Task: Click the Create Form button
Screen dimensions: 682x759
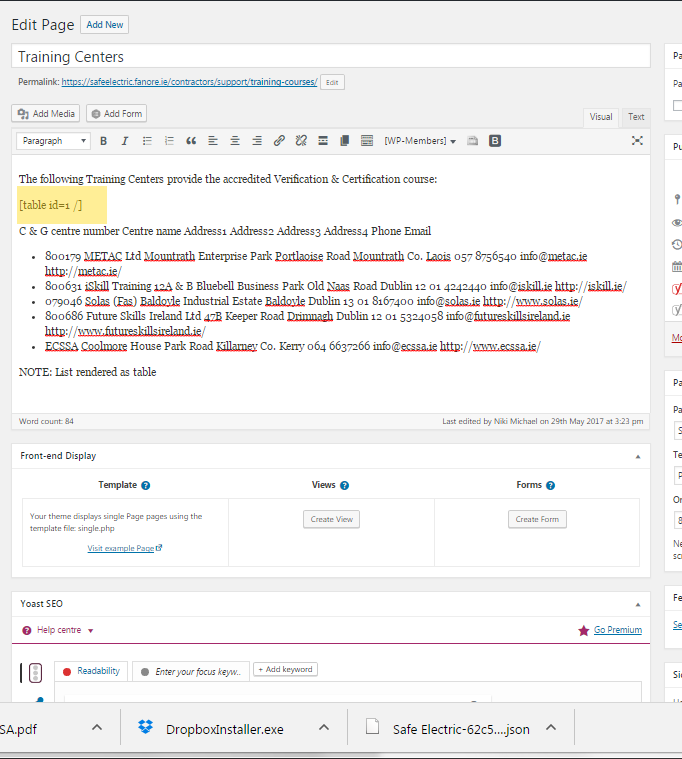Action: [x=537, y=519]
